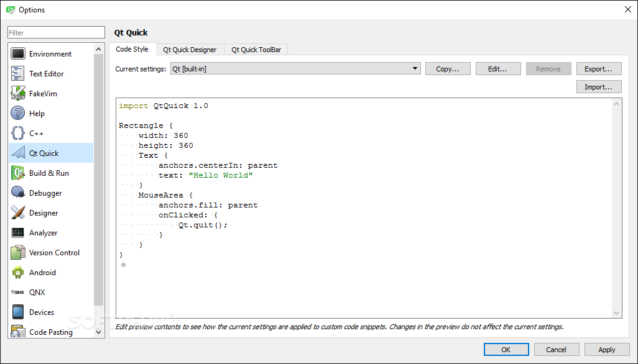Open the FakeVim settings icon
This screenshot has height=364, width=638.
pyautogui.click(x=18, y=93)
